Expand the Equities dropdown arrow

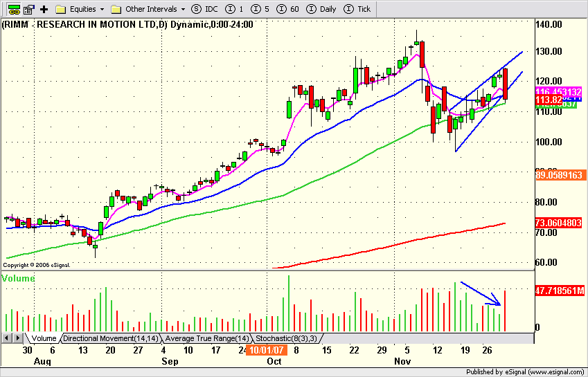click(x=102, y=9)
